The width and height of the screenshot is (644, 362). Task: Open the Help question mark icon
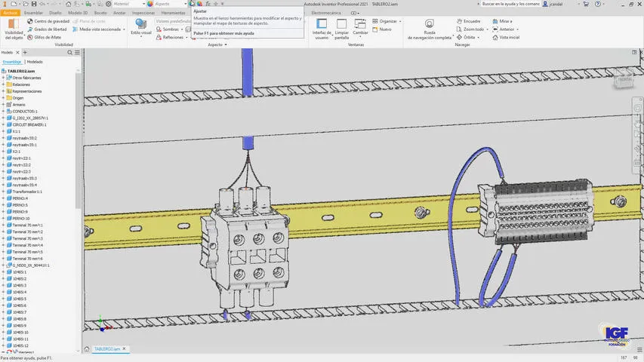pyautogui.click(x=598, y=4)
